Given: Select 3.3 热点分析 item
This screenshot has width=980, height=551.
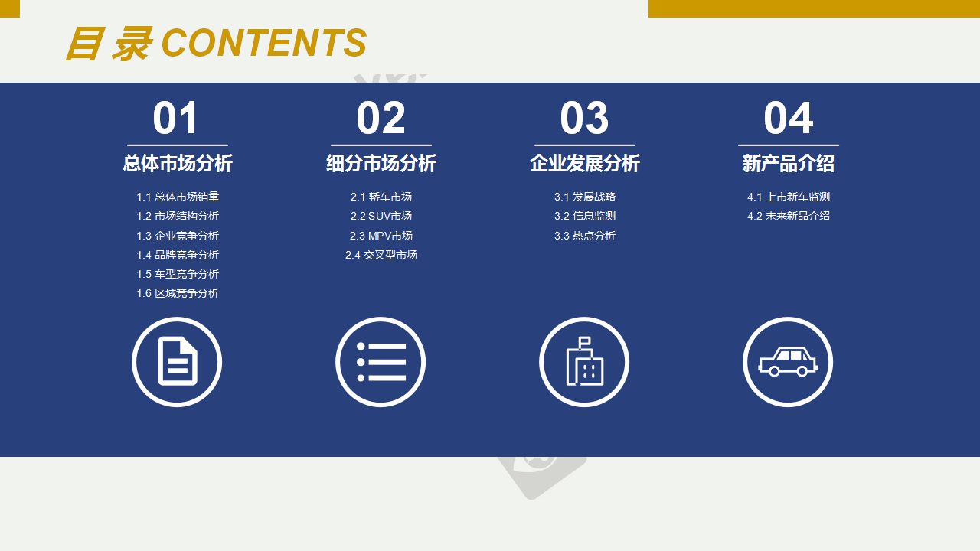Looking at the screenshot, I should (x=585, y=236).
